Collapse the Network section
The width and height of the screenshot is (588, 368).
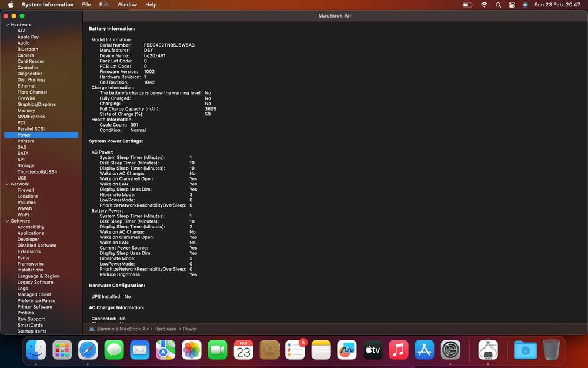point(7,184)
